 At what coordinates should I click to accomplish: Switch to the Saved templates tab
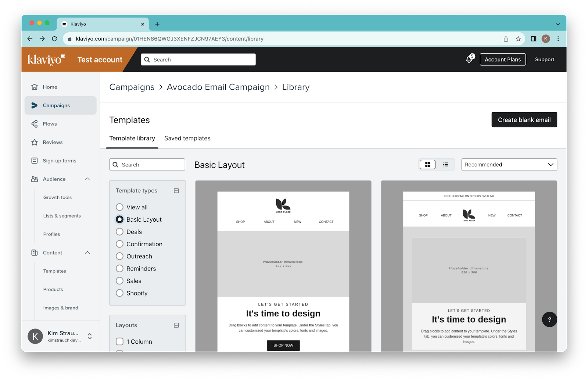pos(187,138)
